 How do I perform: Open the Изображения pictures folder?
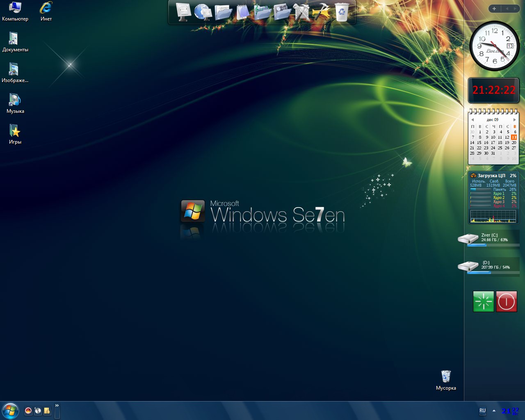click(x=15, y=73)
